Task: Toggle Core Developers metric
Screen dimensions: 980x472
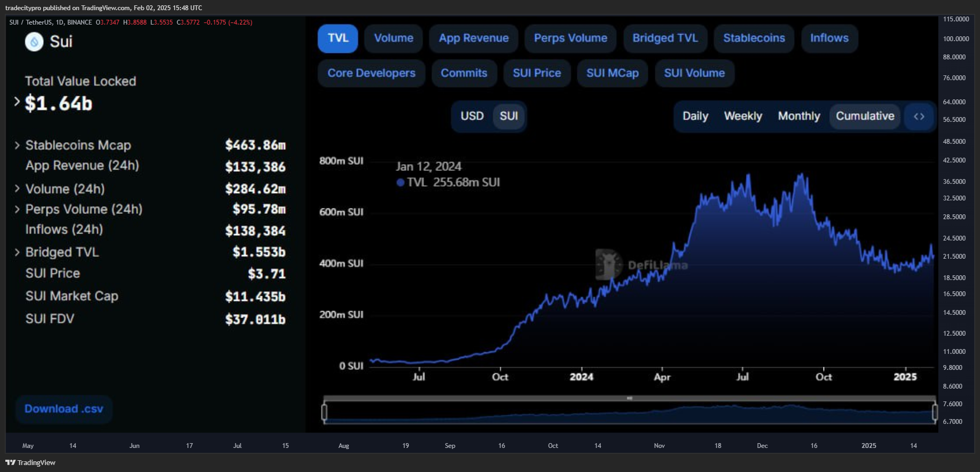Action: coord(372,73)
